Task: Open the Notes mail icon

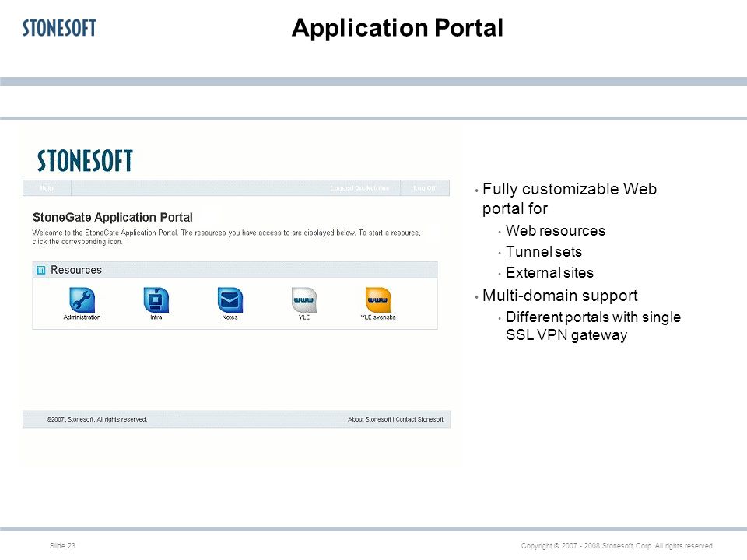Action: pos(230,300)
